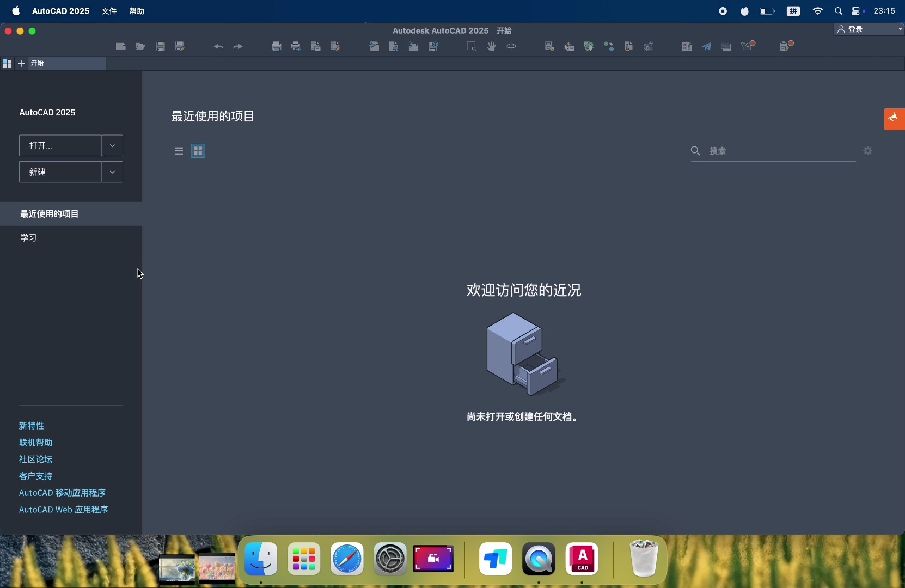Add a new drawing tab with plus
Screen dimensions: 905x588
point(21,64)
